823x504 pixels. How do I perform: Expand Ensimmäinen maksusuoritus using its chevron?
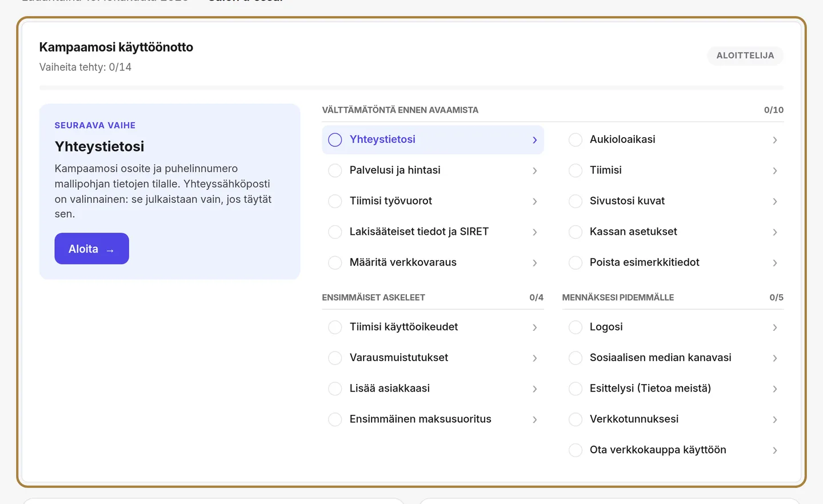(x=535, y=419)
